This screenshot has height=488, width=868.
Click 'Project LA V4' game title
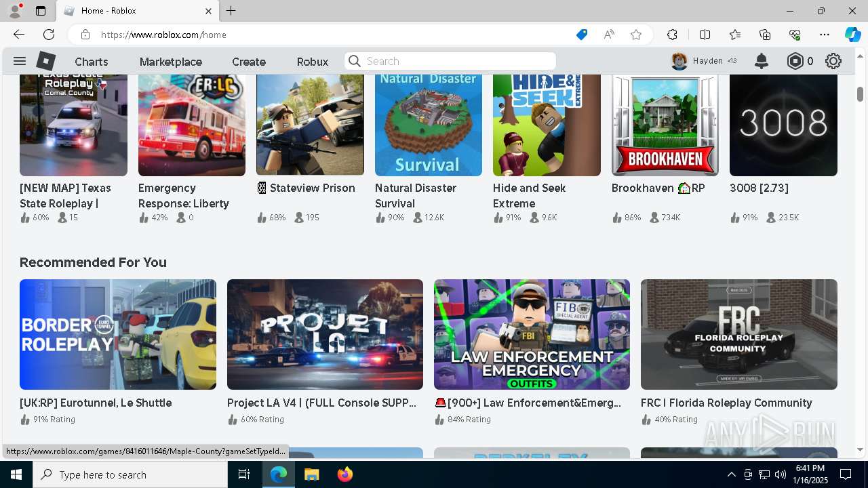pyautogui.click(x=321, y=403)
